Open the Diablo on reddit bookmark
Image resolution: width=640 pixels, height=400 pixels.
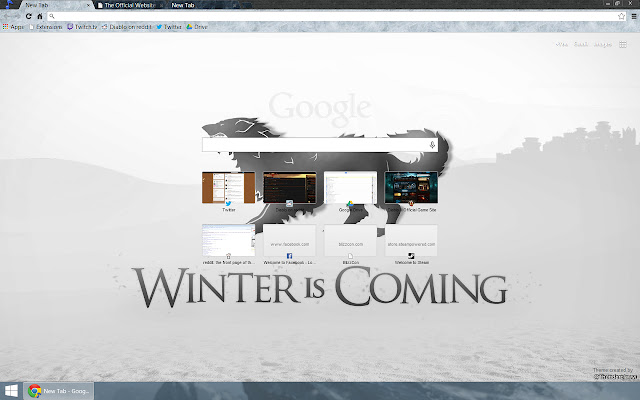pos(127,27)
